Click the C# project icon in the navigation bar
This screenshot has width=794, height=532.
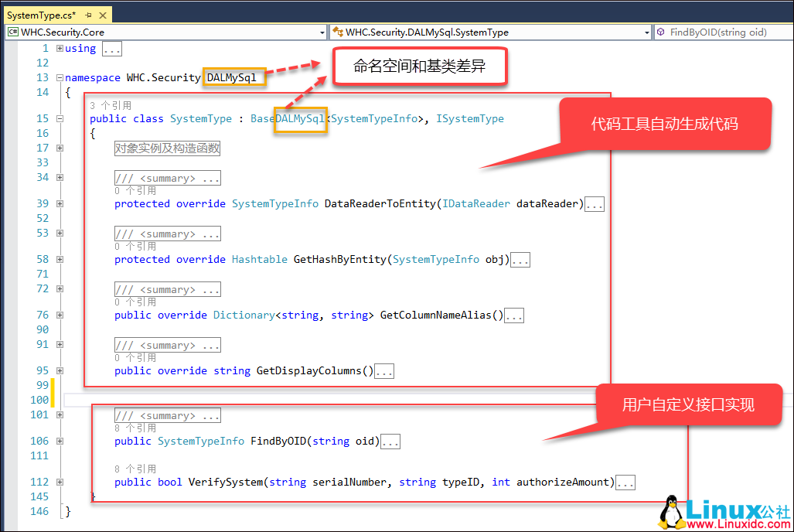(x=12, y=32)
